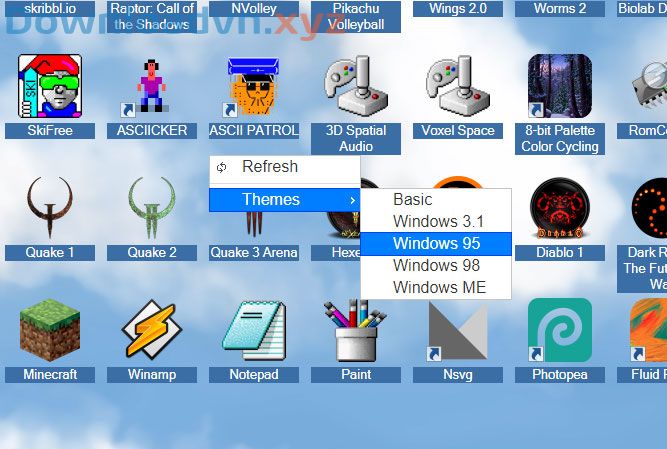Image resolution: width=667 pixels, height=449 pixels.
Task: Launch the Quake 1 icon
Action: (50, 207)
